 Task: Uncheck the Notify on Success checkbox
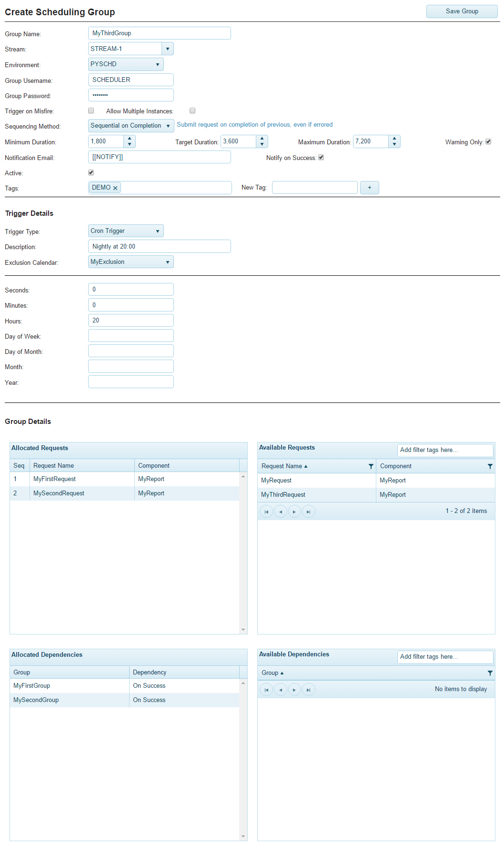pyautogui.click(x=321, y=157)
